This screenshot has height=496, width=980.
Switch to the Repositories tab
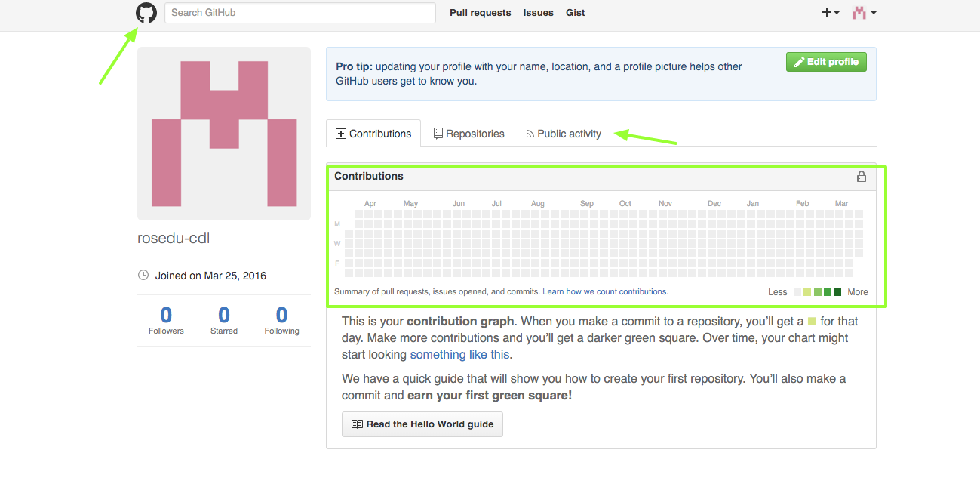(468, 134)
